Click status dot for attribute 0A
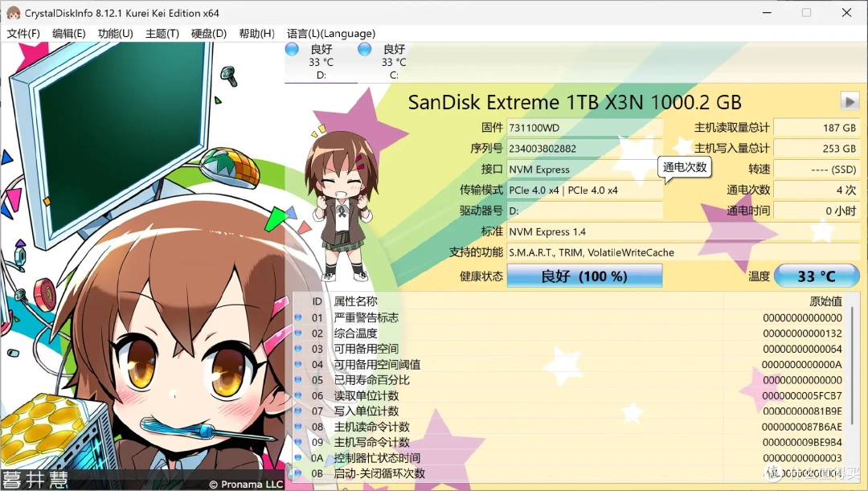Screen dimensions: 868x491 (x=298, y=457)
